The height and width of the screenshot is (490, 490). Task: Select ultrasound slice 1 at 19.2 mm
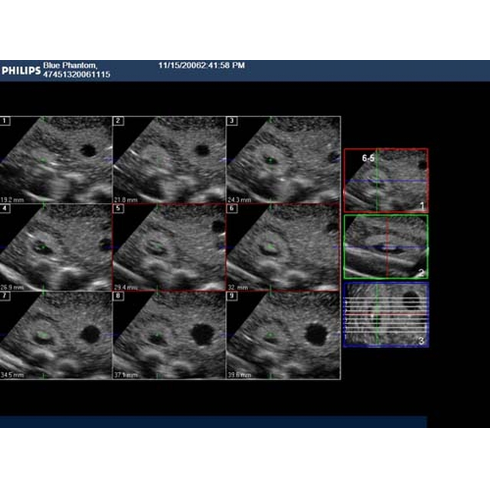[56, 160]
